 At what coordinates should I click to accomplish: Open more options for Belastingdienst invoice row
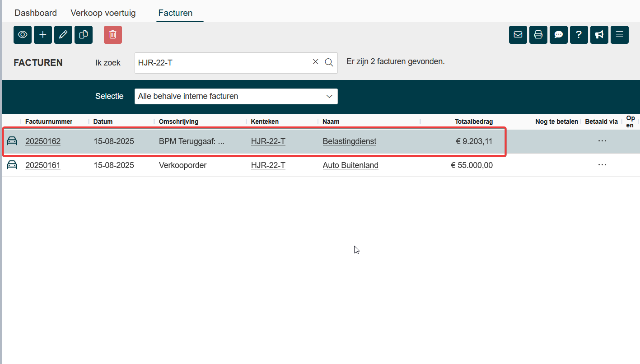tap(602, 141)
